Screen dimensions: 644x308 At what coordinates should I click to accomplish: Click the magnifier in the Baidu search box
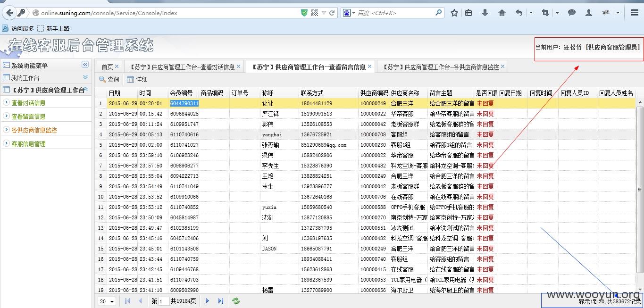pyautogui.click(x=439, y=13)
